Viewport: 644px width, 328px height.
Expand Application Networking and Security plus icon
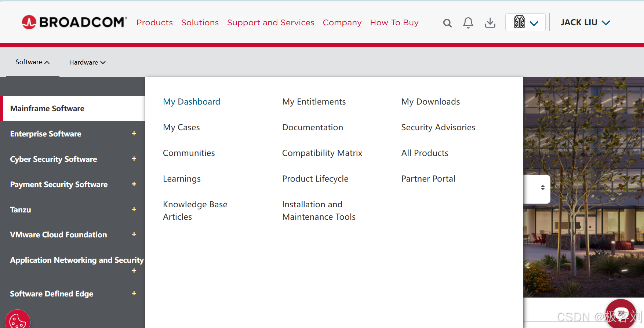coord(134,271)
